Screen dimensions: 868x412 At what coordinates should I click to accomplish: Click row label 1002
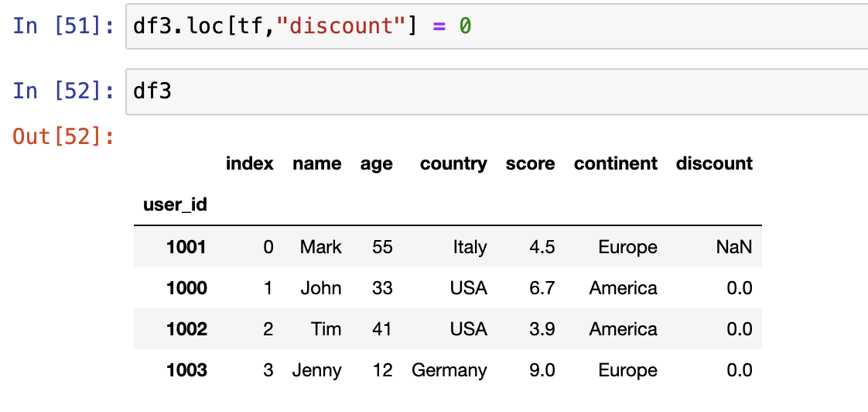pyautogui.click(x=186, y=329)
